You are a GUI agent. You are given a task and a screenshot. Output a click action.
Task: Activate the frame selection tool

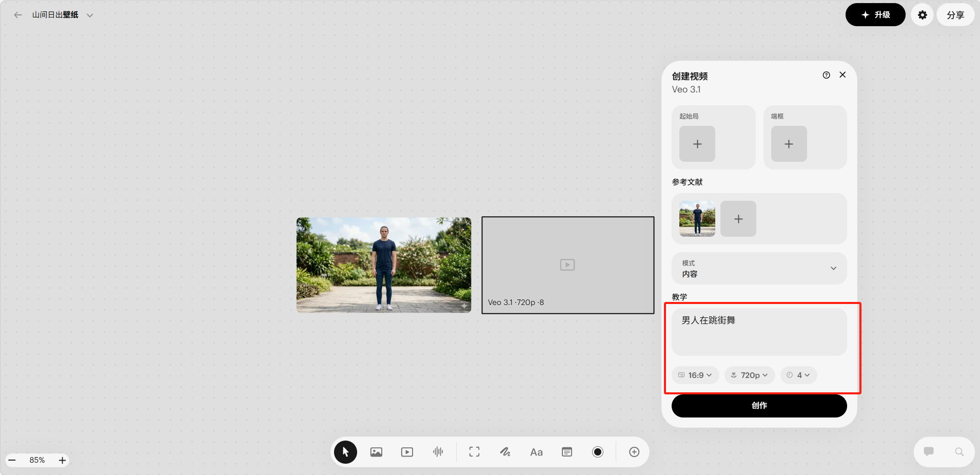pos(474,452)
